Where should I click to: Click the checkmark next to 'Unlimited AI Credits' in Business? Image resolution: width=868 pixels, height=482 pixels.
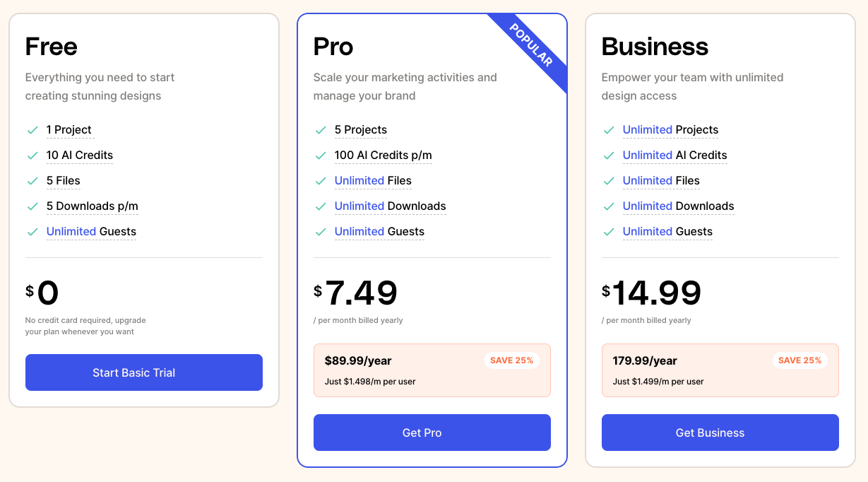609,155
